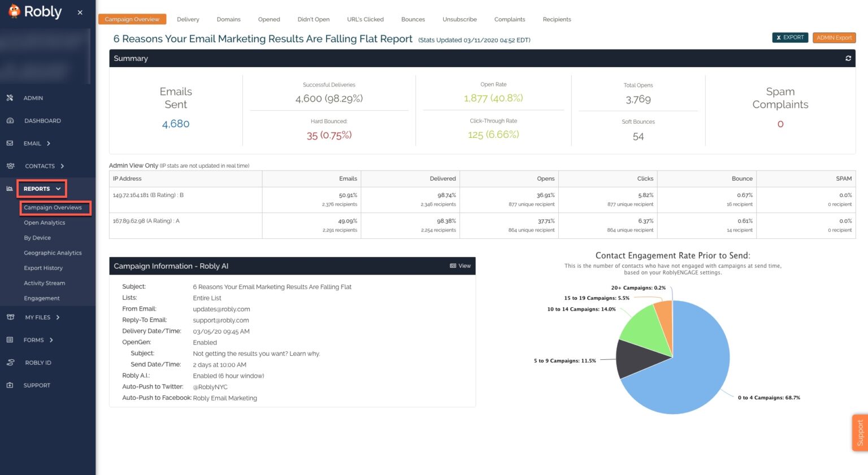Click the Support sidebar icon

coord(10,385)
